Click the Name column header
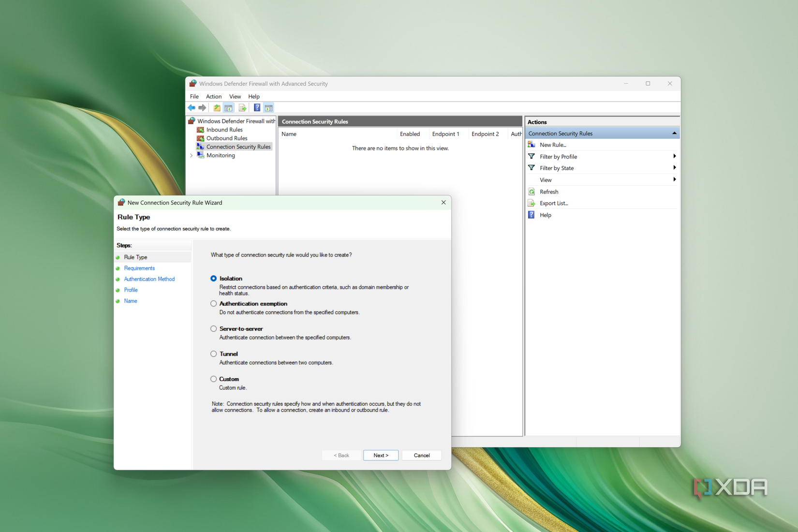Screen dimensions: 798x532 click(289, 134)
